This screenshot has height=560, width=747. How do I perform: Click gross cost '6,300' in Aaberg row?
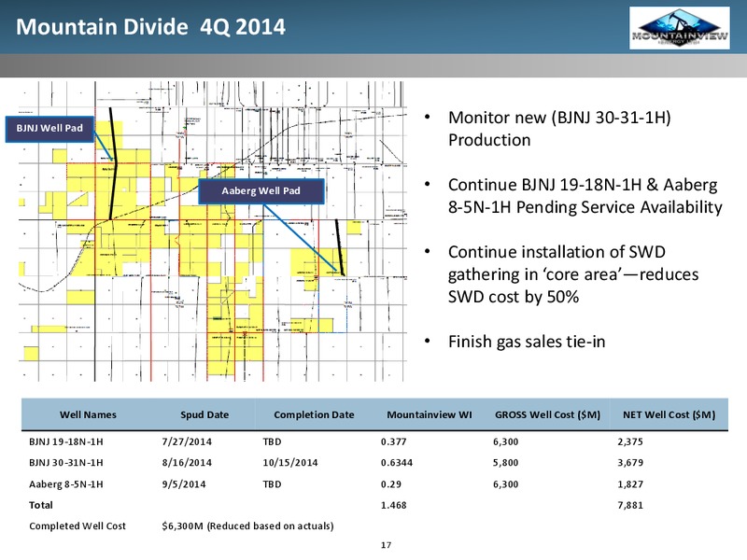tap(505, 484)
